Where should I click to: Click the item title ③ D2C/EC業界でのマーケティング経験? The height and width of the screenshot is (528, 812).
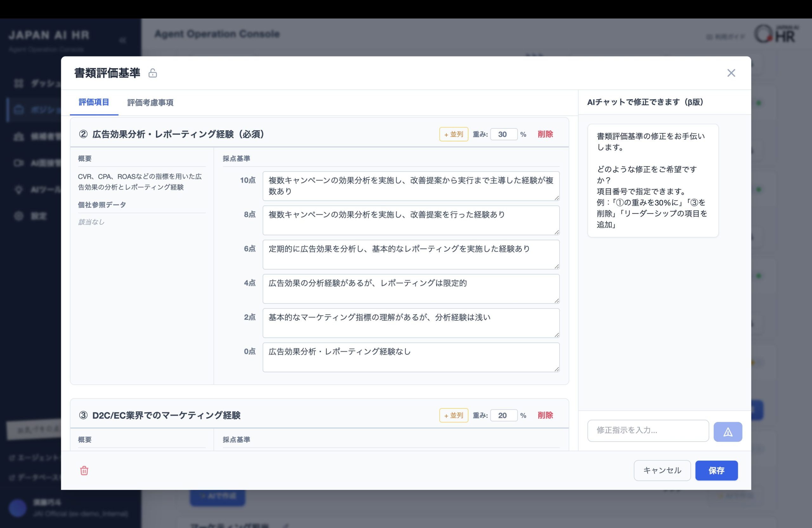(160, 415)
